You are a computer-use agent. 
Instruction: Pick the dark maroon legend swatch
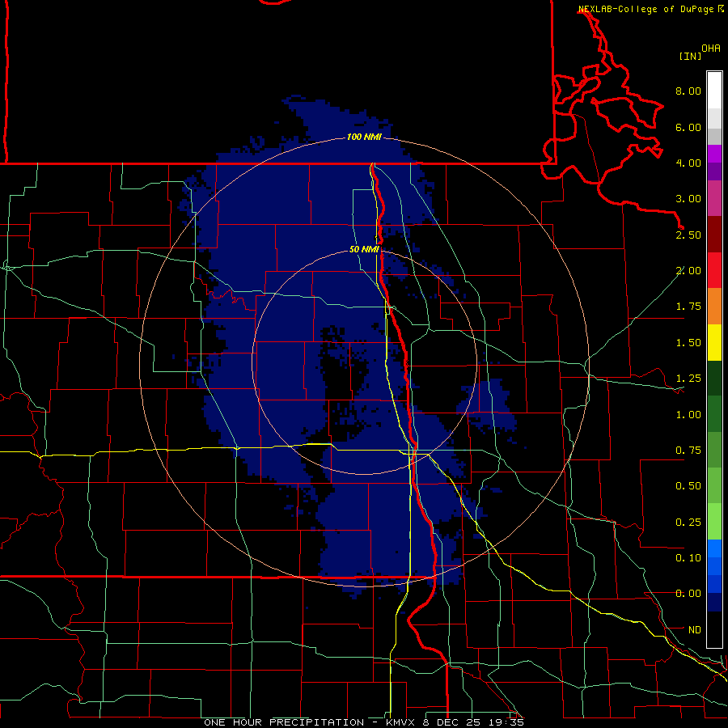click(714, 235)
